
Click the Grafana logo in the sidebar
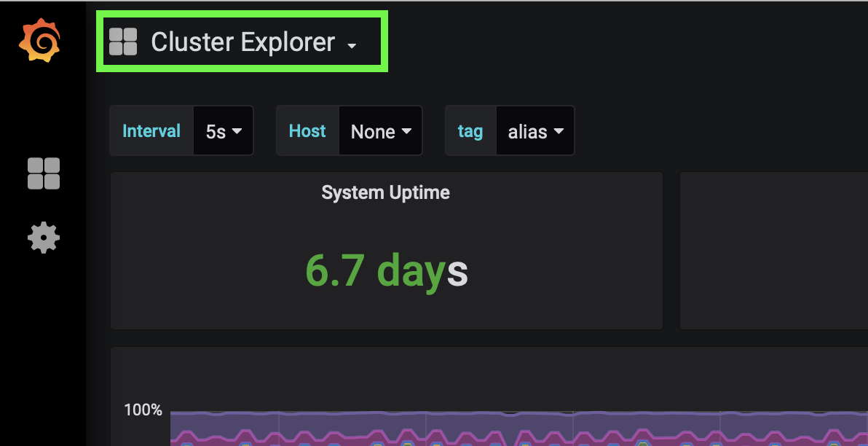[x=39, y=41]
